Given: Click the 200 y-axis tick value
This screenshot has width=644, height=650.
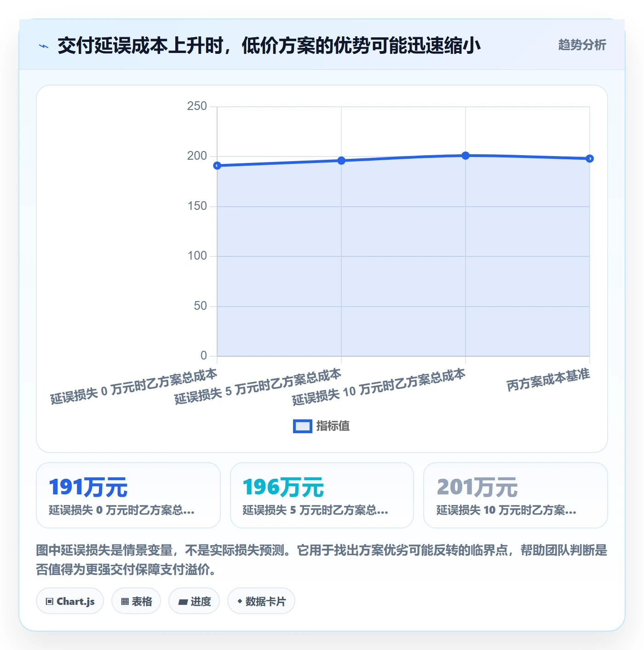Looking at the screenshot, I should click(x=197, y=156).
